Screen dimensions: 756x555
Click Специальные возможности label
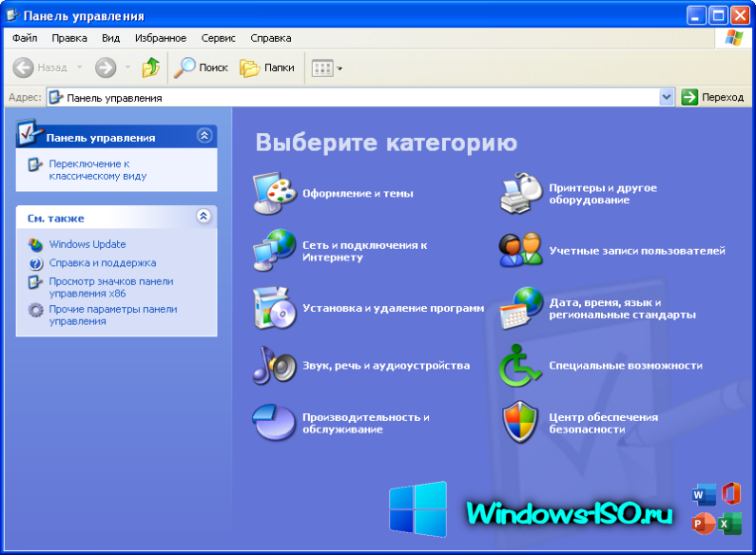tap(626, 366)
